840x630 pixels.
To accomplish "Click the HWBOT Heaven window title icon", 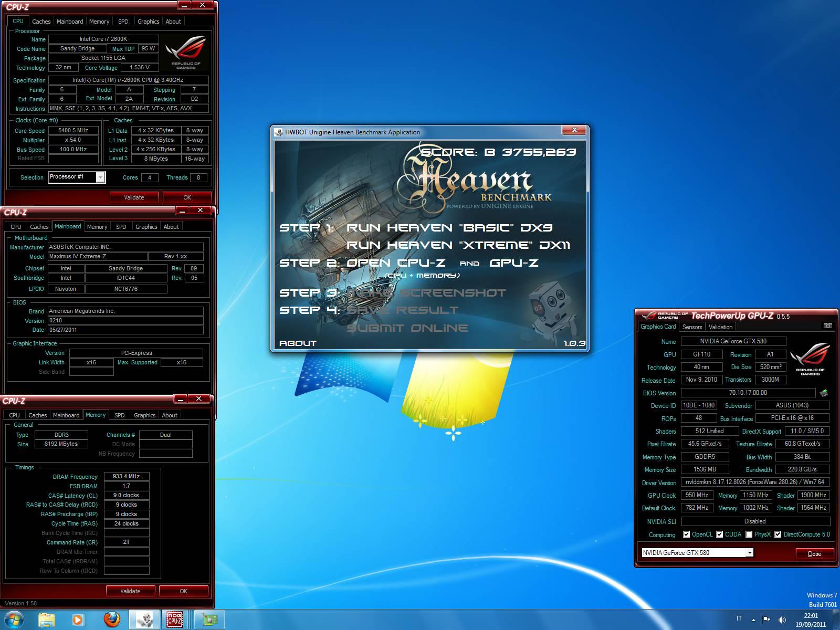I will click(x=279, y=132).
